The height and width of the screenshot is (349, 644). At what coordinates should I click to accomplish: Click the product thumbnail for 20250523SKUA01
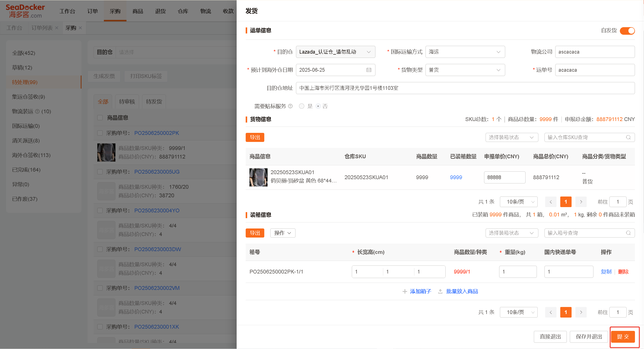[x=258, y=177]
